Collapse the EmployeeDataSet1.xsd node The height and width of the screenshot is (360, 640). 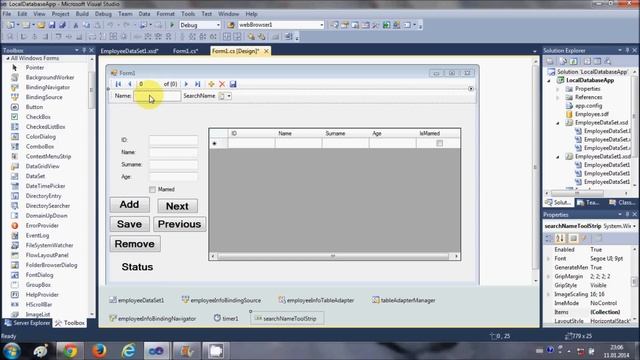point(558,157)
